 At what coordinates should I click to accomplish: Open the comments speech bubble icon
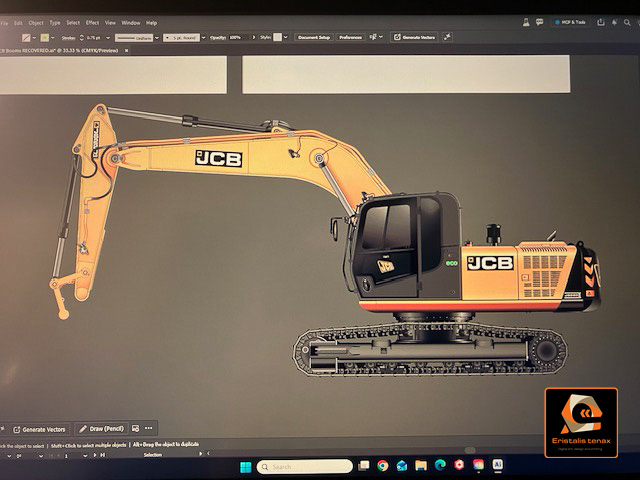point(540,22)
